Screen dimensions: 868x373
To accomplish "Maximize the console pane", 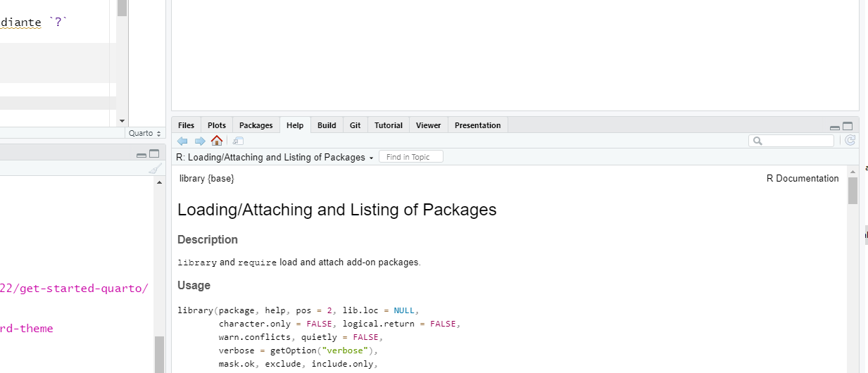I will point(154,154).
